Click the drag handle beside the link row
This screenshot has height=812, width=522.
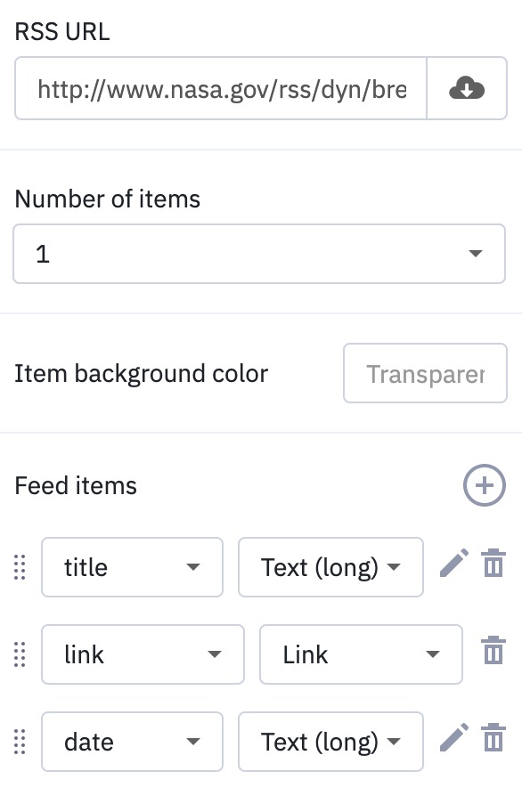(20, 654)
